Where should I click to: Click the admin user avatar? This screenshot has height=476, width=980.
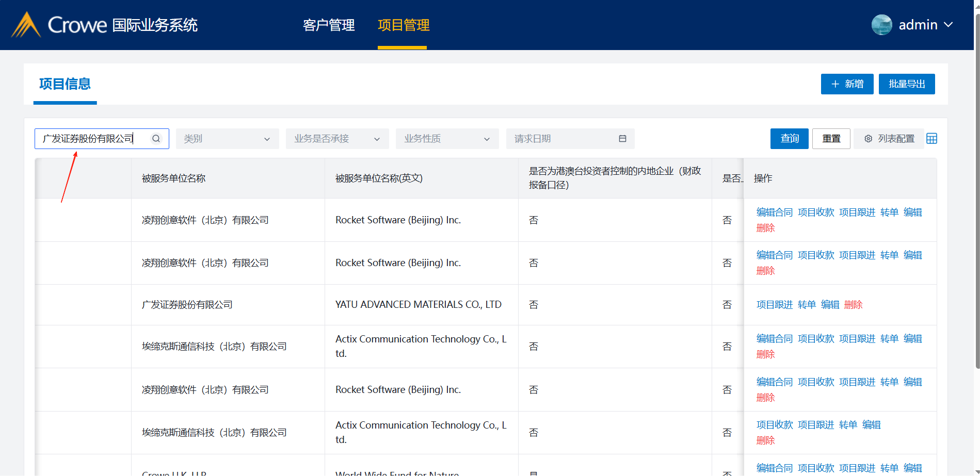point(881,25)
